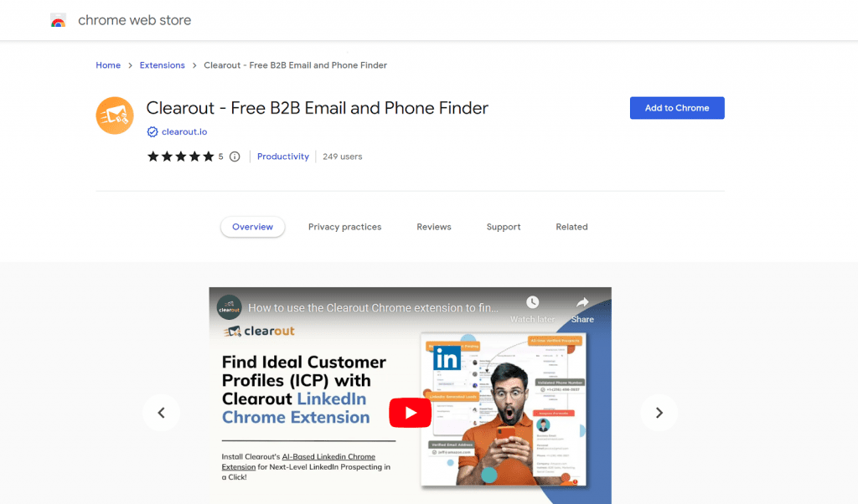Click the Chrome Web Store rainbow logo
Image resolution: width=858 pixels, height=504 pixels.
tap(58, 21)
